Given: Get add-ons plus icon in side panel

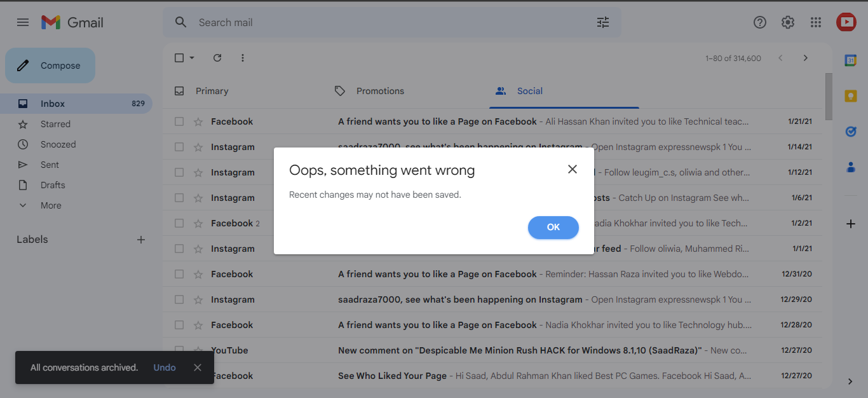Looking at the screenshot, I should point(851,224).
